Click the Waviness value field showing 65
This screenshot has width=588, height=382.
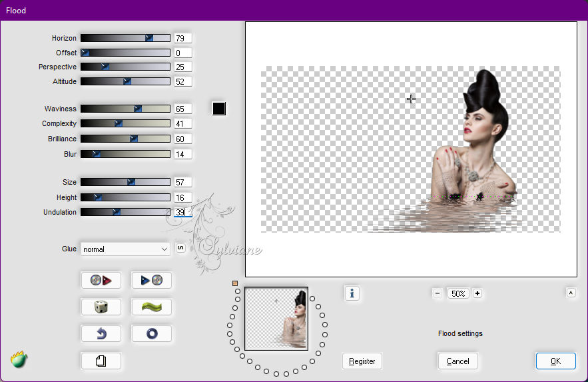pyautogui.click(x=183, y=109)
